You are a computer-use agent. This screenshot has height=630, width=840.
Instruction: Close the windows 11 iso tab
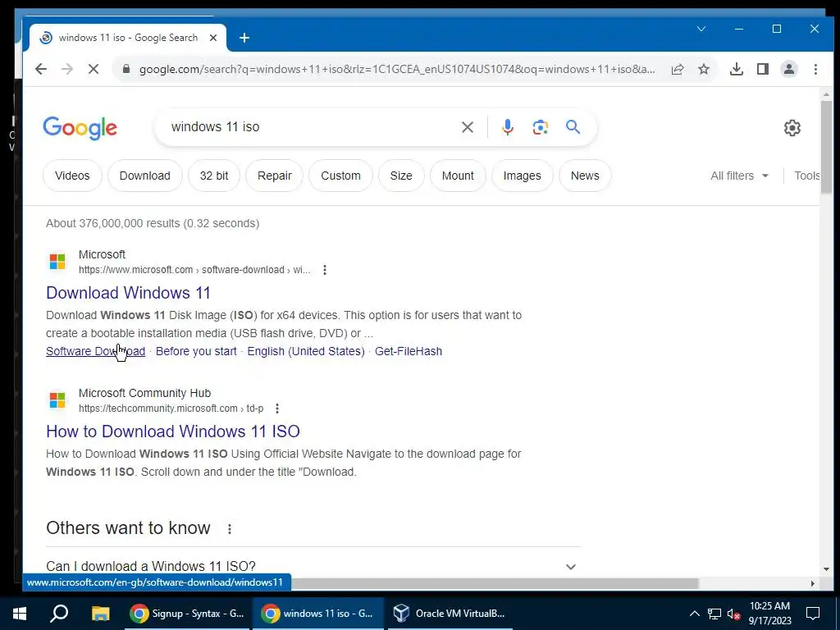coord(213,38)
